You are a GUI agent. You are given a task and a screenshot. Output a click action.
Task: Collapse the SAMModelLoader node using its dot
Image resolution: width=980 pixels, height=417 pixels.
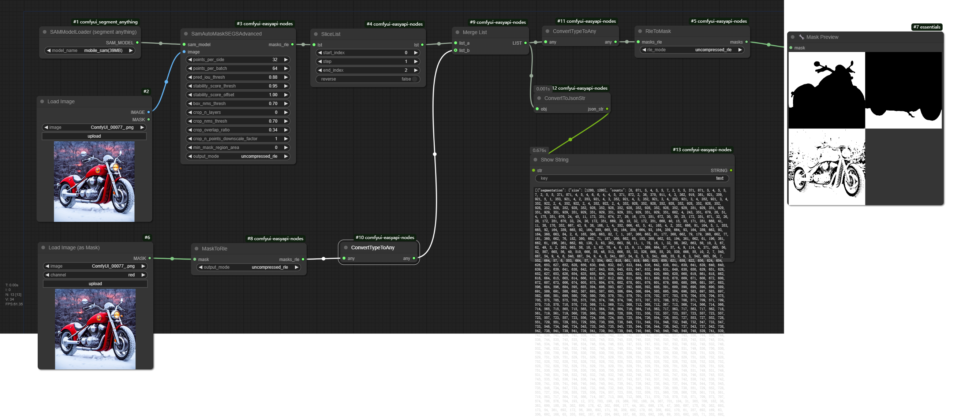tap(45, 32)
